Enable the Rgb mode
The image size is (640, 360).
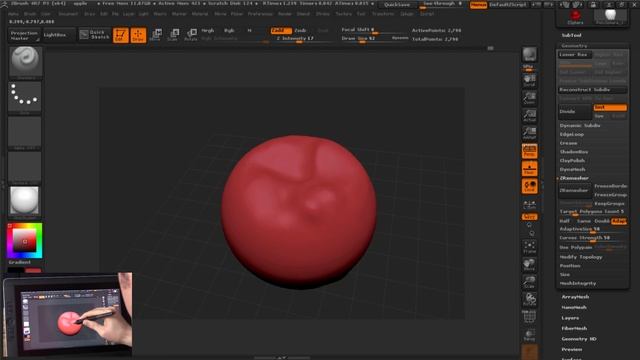pos(229,31)
